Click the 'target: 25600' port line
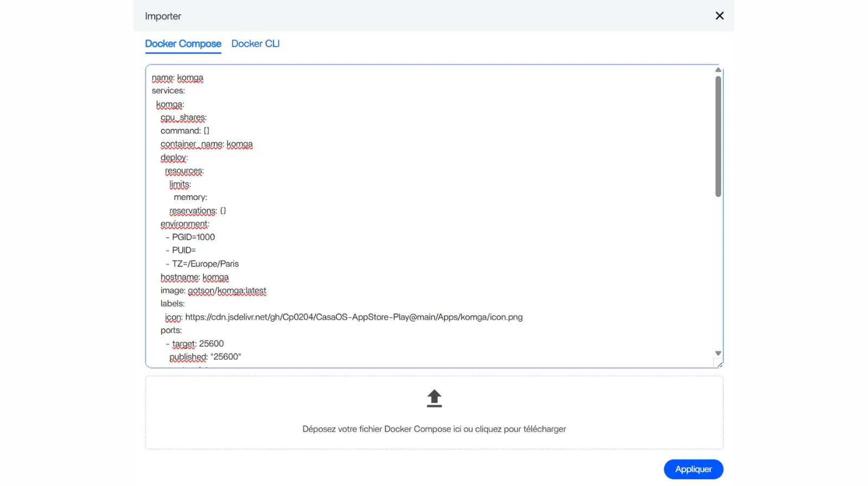Viewport: 868px width, 486px height. pos(197,344)
